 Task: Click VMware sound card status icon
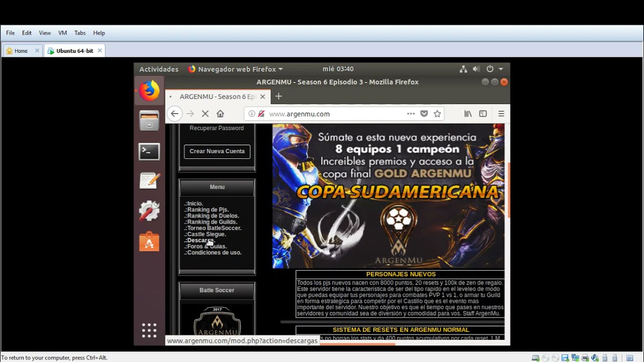[595, 358]
